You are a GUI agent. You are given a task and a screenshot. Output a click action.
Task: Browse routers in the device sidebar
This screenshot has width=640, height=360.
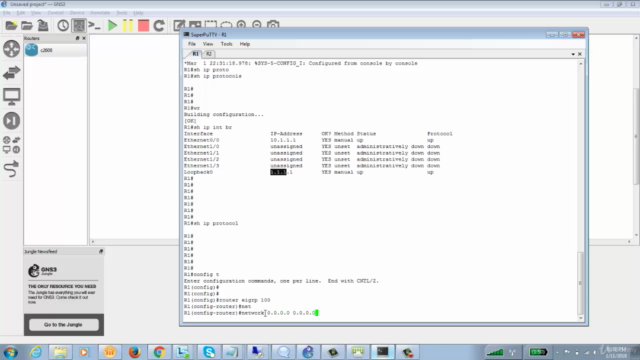[11, 49]
